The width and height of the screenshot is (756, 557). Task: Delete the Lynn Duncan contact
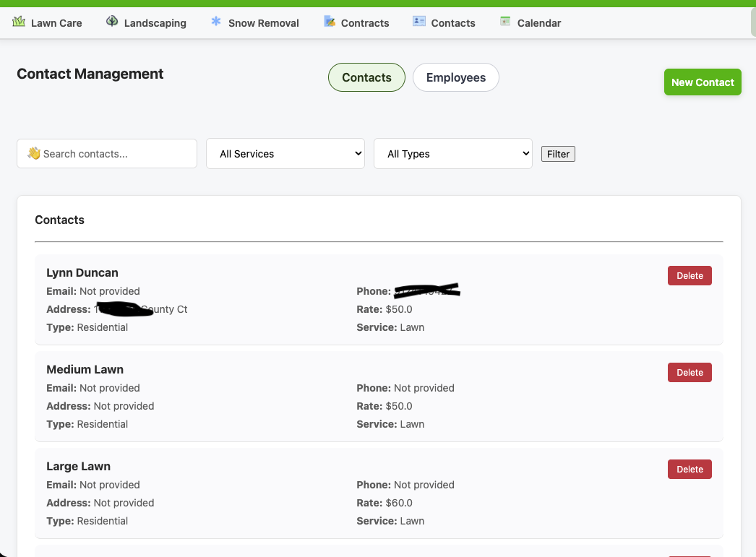tap(690, 275)
